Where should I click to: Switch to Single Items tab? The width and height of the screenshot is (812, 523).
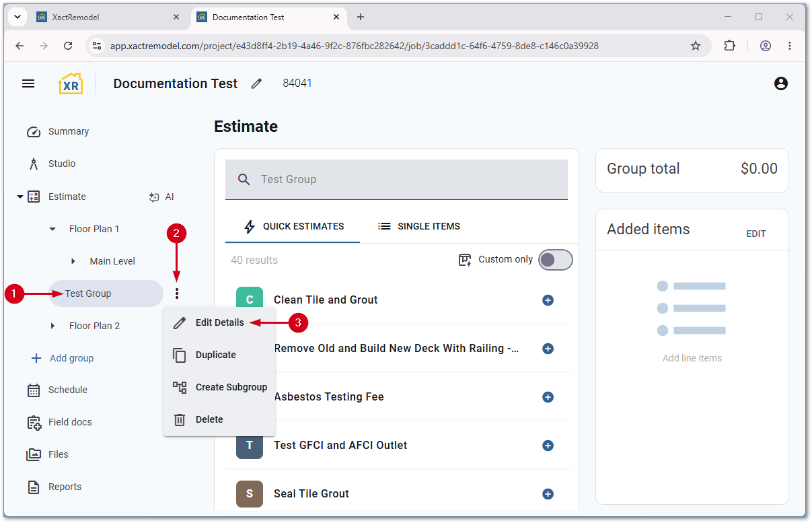tap(418, 226)
